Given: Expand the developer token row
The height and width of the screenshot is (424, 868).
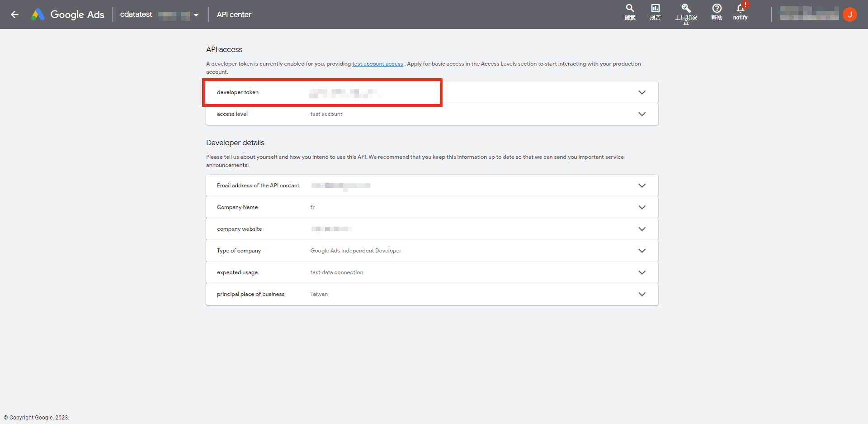Looking at the screenshot, I should click(642, 92).
